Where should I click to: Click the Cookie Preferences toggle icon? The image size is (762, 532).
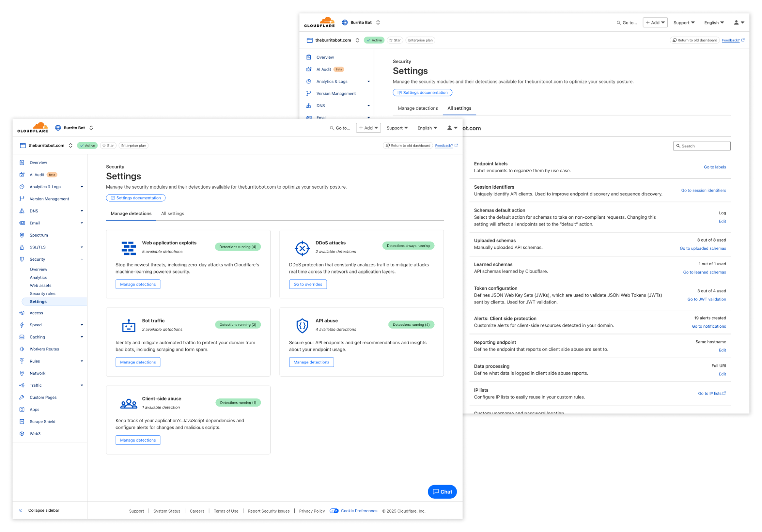[334, 511]
